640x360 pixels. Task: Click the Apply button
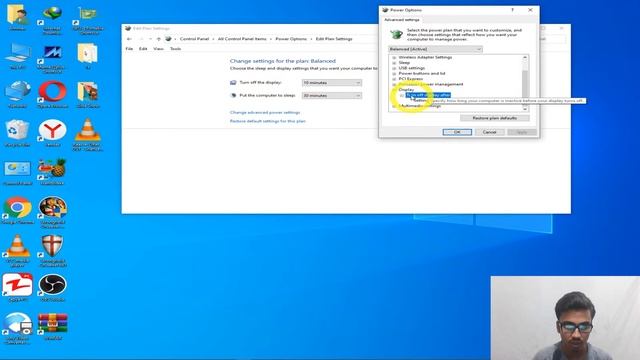[x=522, y=132]
